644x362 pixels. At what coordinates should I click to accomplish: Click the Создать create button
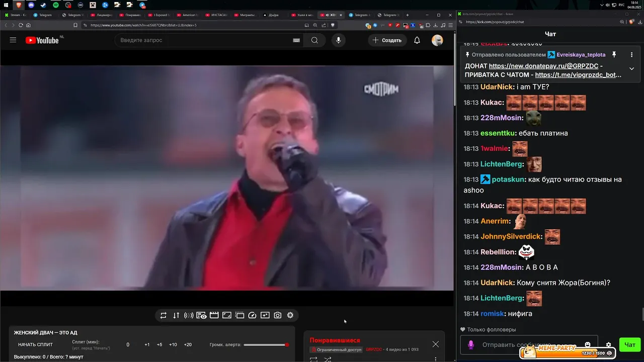tap(387, 40)
